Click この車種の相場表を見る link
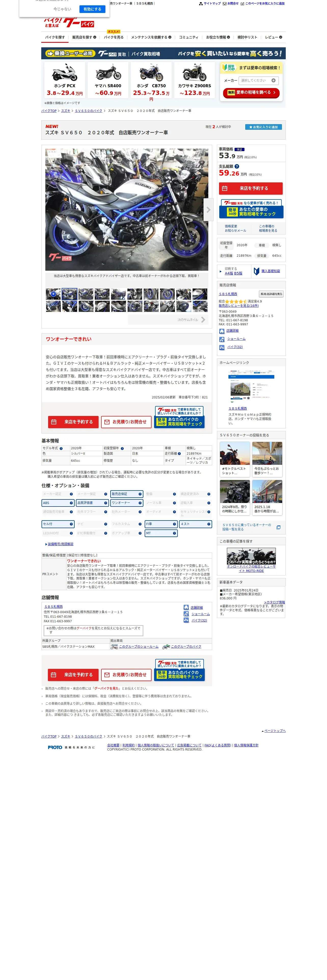Viewport: 327px width, 980px height. point(268,228)
